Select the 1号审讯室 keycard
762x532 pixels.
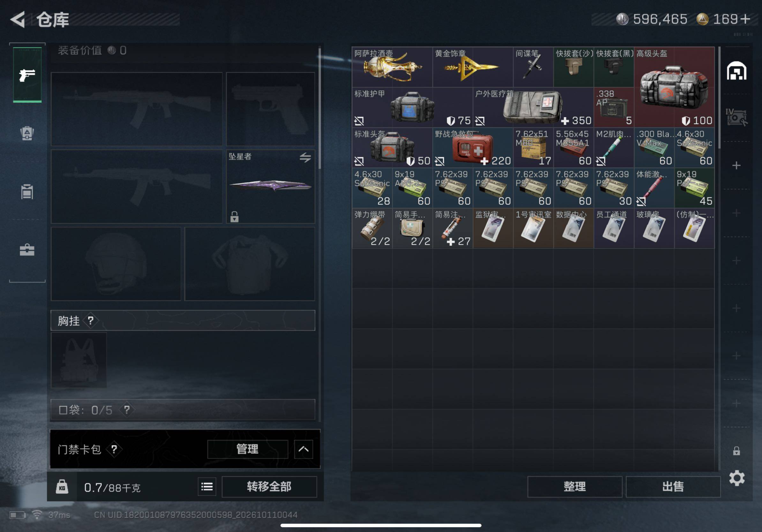[x=533, y=228]
